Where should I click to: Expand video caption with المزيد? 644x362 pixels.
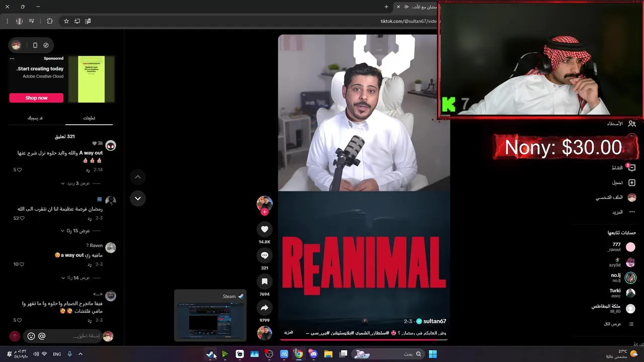288,332
